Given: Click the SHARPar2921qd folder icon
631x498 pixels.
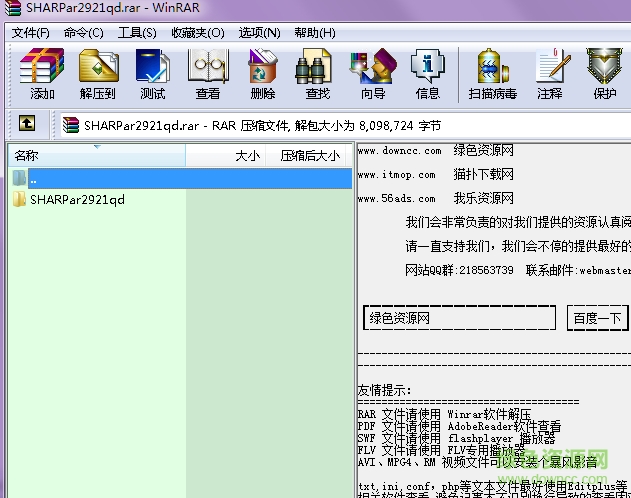Looking at the screenshot, I should point(19,199).
